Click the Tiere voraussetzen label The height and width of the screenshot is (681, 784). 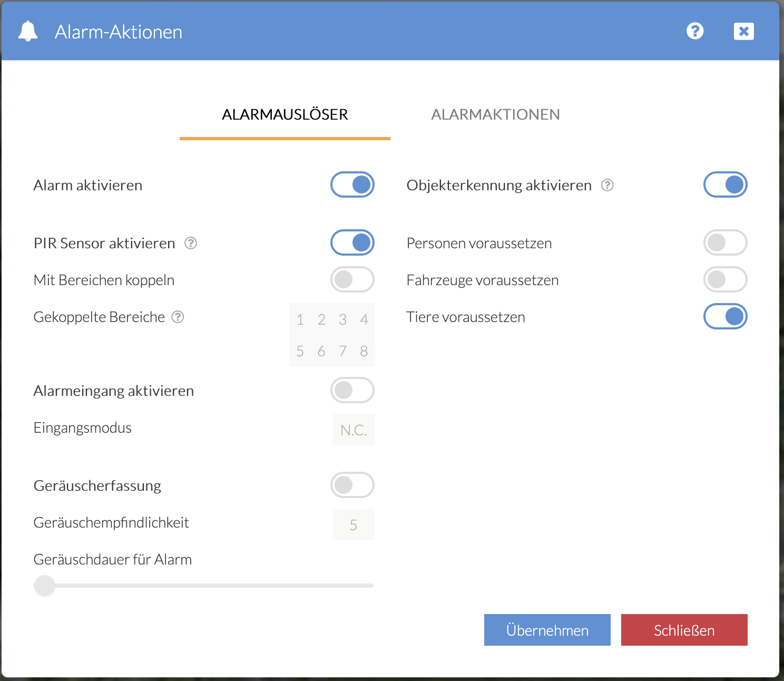[x=466, y=317]
